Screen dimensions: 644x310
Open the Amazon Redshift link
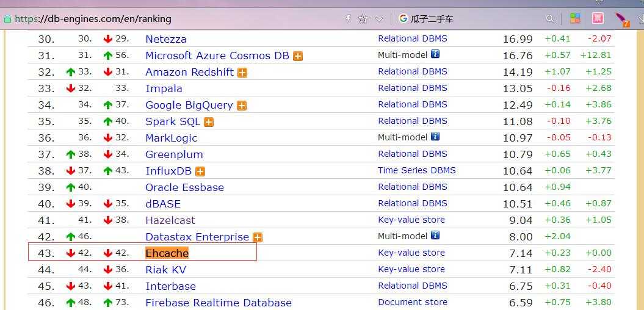pos(189,72)
